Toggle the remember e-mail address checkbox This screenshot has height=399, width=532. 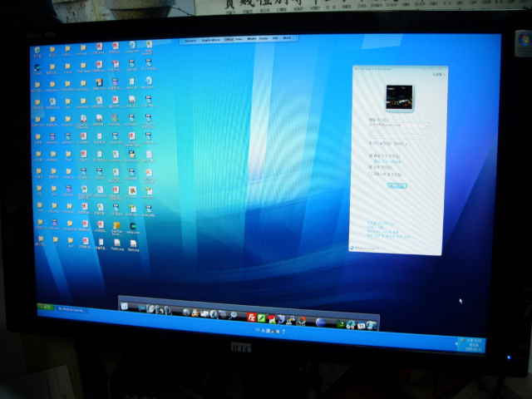click(x=371, y=155)
